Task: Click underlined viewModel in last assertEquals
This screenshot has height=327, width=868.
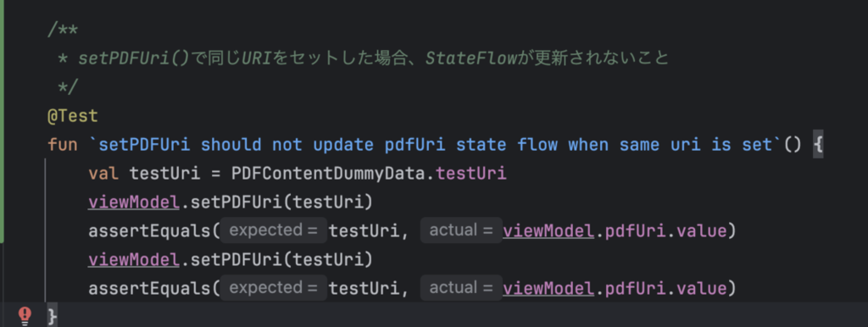Action: 548,288
